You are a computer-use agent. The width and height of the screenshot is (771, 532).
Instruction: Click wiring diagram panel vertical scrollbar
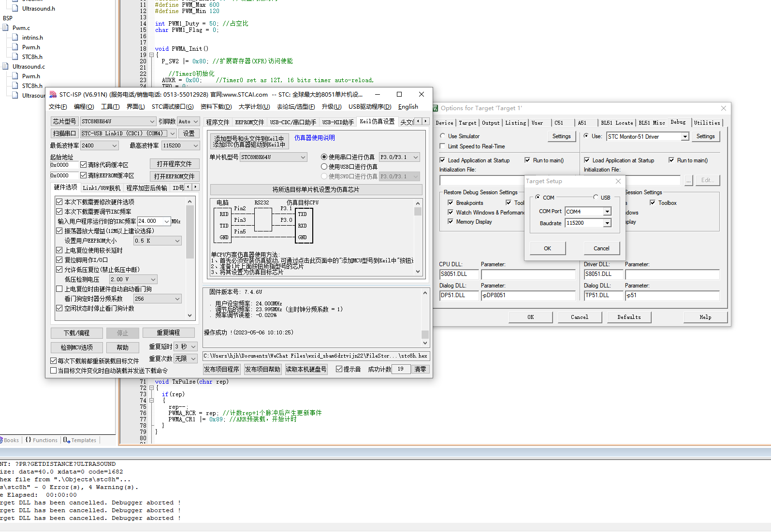(x=418, y=237)
